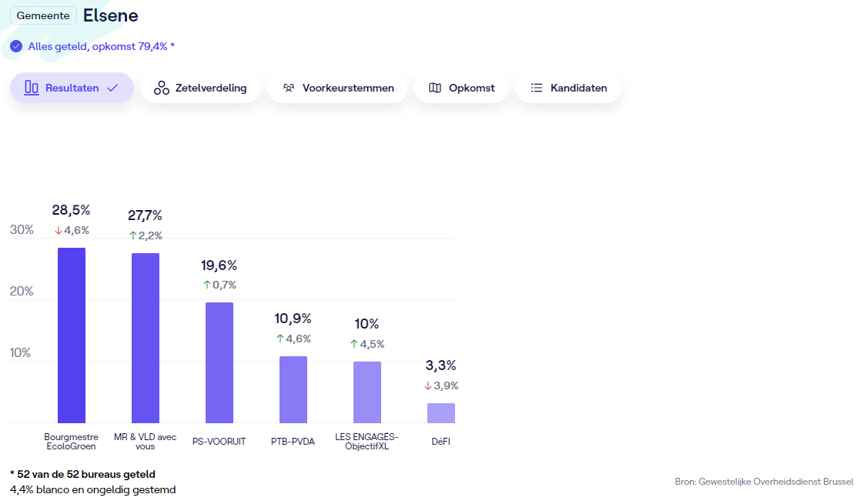The width and height of the screenshot is (867, 504).
Task: Click the Alles geteld, opkomst 79,4% text
Action: (x=101, y=46)
